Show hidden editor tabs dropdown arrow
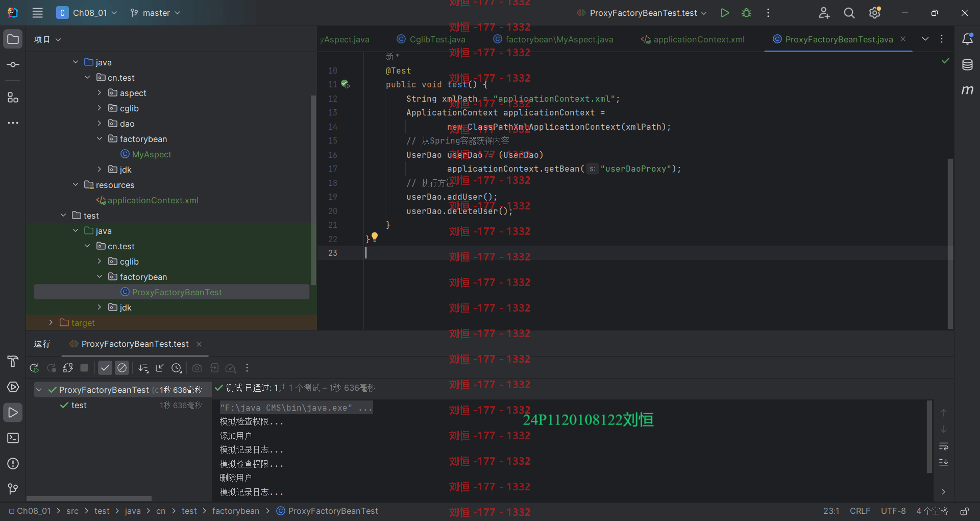This screenshot has width=980, height=521. click(x=925, y=39)
